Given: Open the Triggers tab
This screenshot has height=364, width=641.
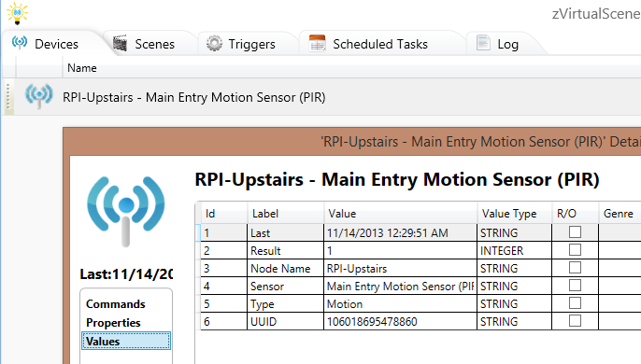Looking at the screenshot, I should point(252,44).
